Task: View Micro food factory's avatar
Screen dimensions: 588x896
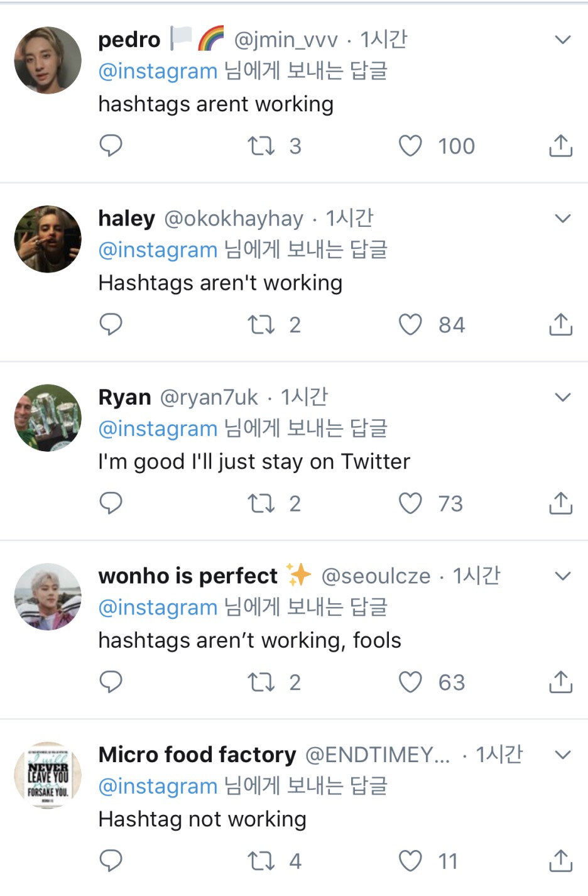Action: (48, 775)
